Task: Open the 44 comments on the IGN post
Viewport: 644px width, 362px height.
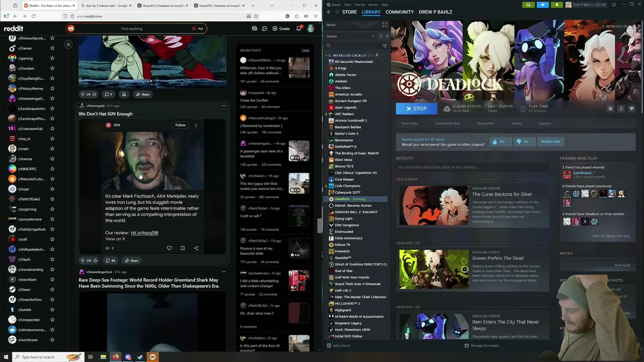Action: [110, 260]
